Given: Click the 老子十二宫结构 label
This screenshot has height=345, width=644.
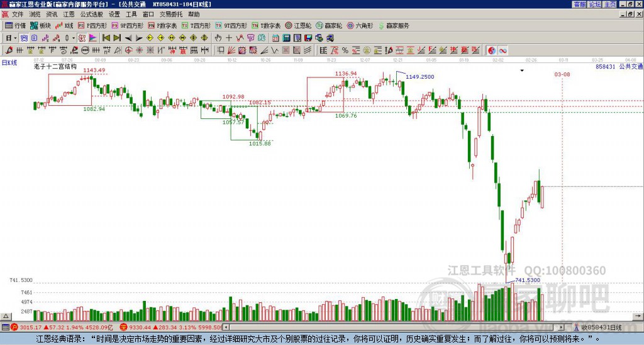Looking at the screenshot, I should click(55, 66).
